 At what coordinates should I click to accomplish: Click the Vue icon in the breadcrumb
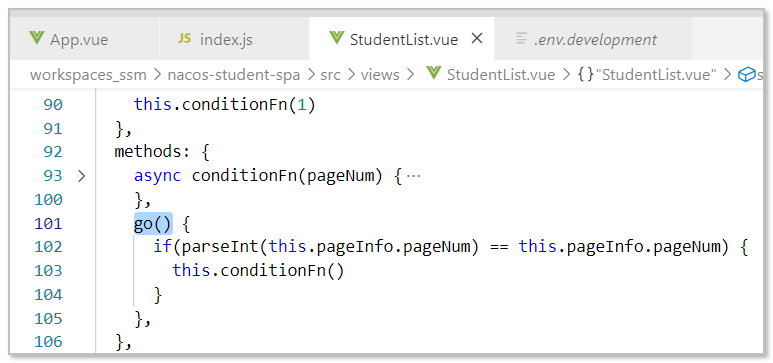click(x=433, y=74)
